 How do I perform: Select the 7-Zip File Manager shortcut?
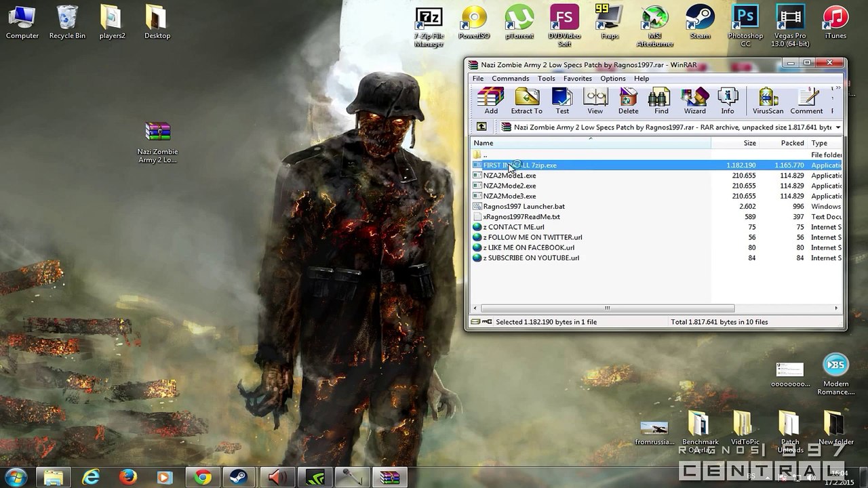click(x=429, y=27)
